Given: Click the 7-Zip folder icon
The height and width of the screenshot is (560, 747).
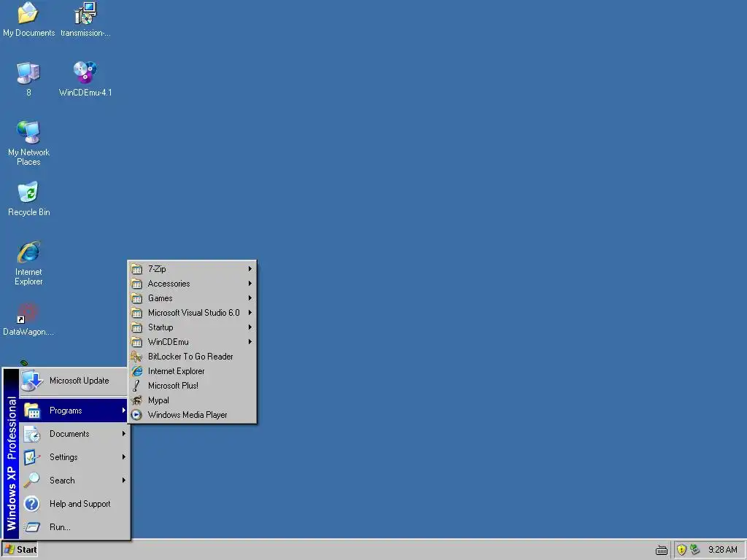Looking at the screenshot, I should point(136,269).
